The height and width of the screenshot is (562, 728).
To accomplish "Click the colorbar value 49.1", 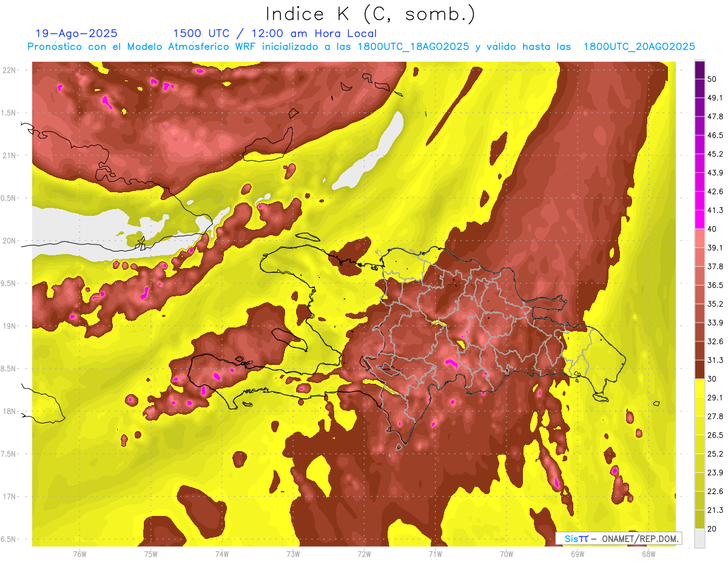I will click(715, 98).
